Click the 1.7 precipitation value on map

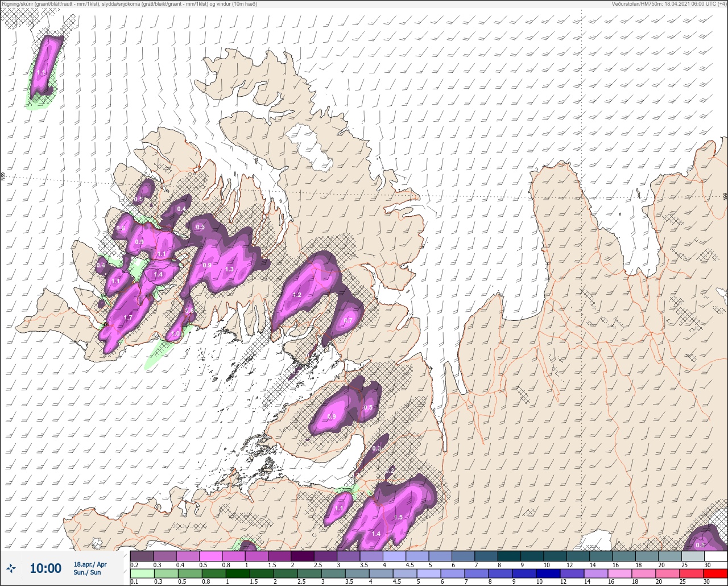point(128,317)
